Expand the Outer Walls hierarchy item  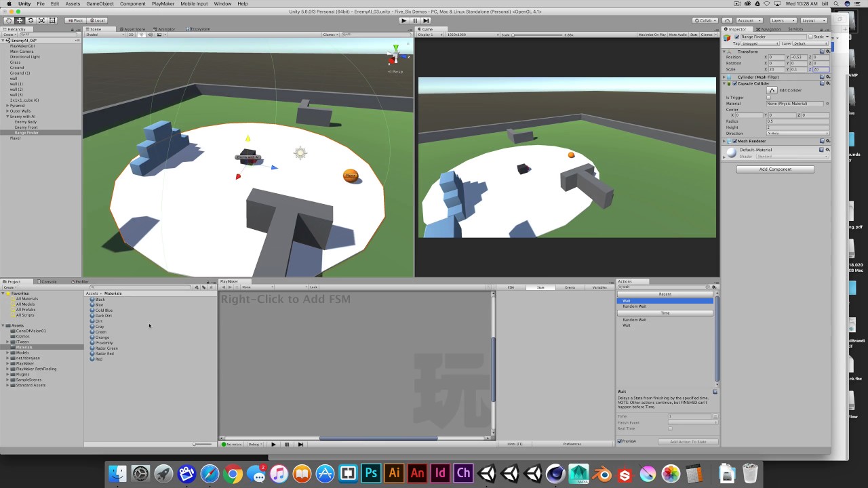coord(7,111)
